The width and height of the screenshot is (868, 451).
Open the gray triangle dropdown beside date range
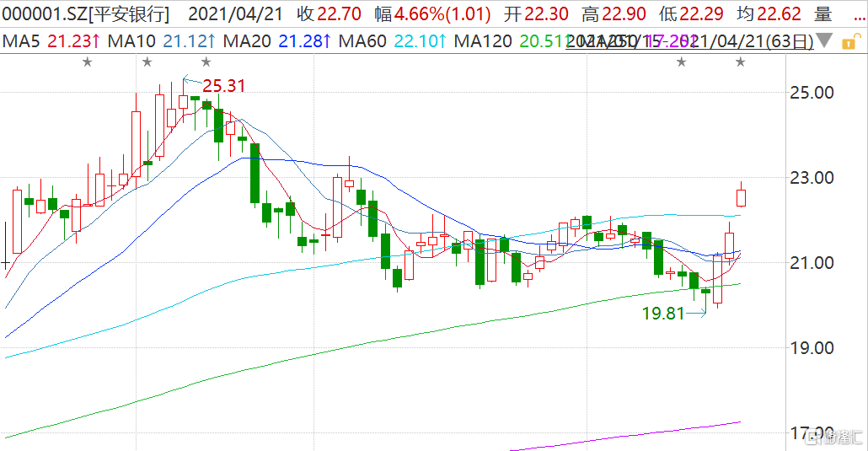(824, 40)
